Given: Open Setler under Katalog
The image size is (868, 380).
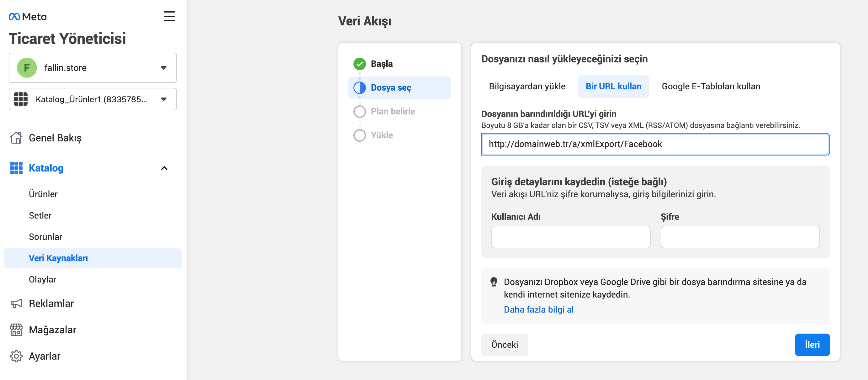Looking at the screenshot, I should 40,215.
